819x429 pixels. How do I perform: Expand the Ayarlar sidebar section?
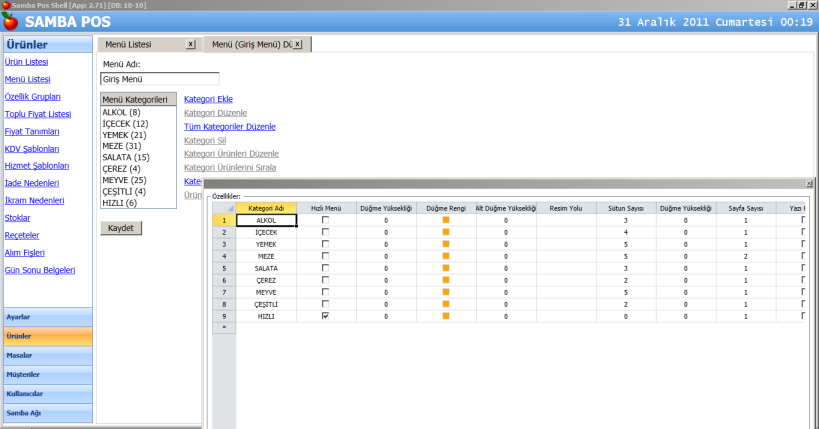click(x=48, y=316)
